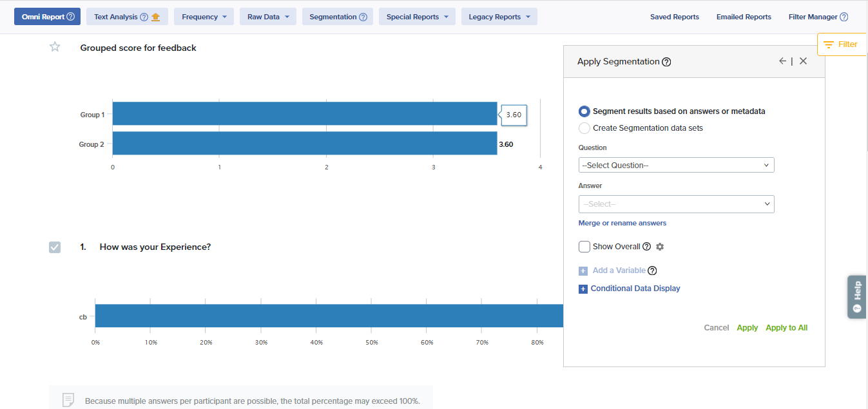Open the Select Question dropdown
This screenshot has height=409, width=868.
pyautogui.click(x=676, y=166)
